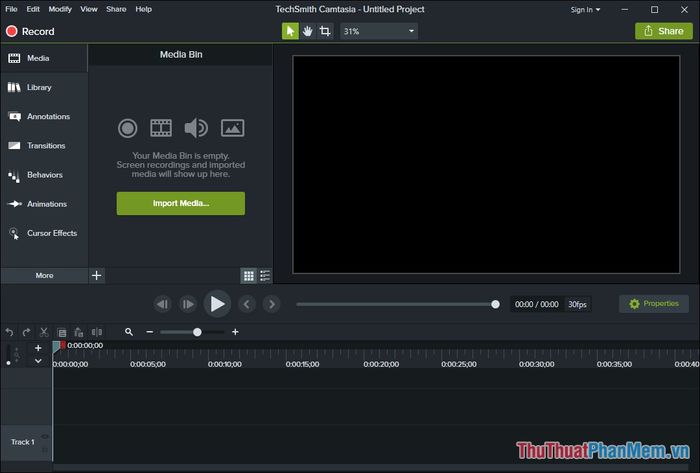Click the track height slider knob
This screenshot has width=700, height=473.
click(x=8, y=363)
